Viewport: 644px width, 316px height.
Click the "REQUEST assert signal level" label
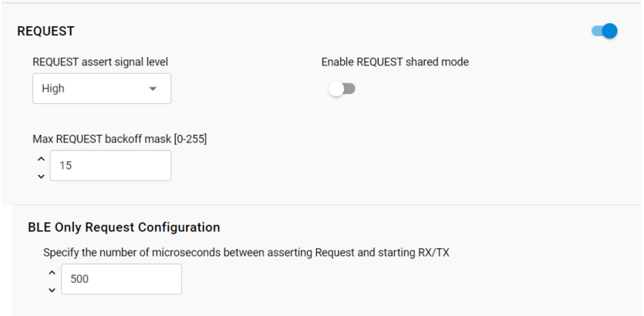click(100, 62)
